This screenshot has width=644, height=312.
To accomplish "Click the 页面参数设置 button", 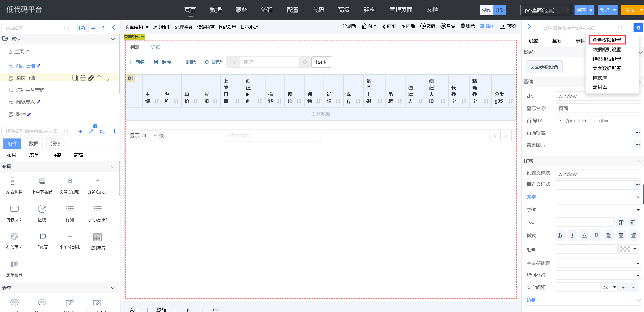I will (544, 67).
